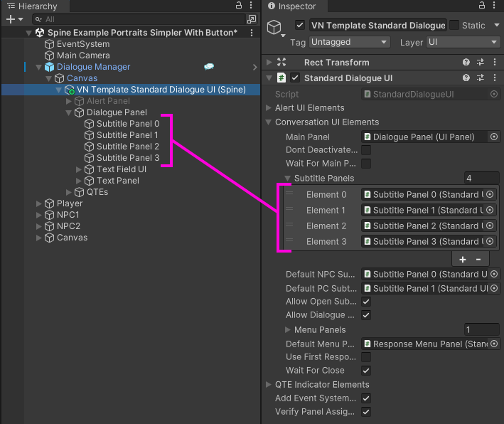
Task: Collapse the Standard Dialogue UI component
Action: point(269,78)
